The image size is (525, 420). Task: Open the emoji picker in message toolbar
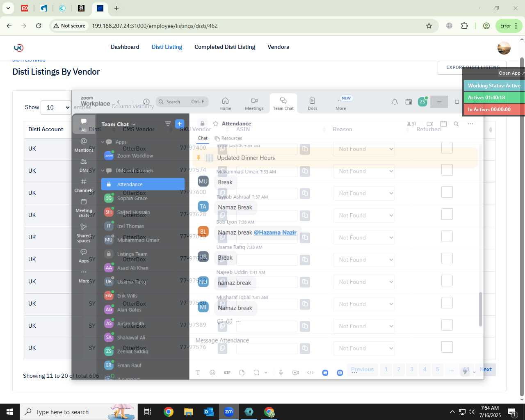click(212, 372)
